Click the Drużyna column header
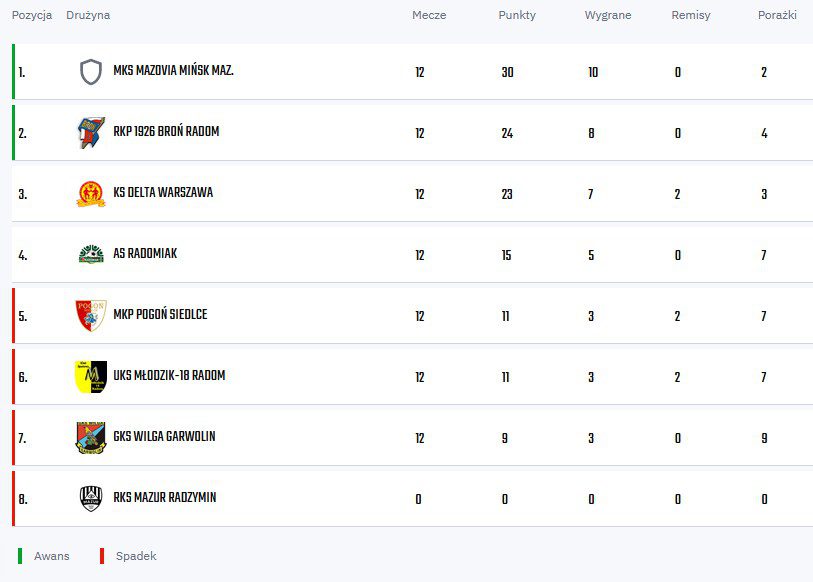813x582 pixels. [x=88, y=16]
